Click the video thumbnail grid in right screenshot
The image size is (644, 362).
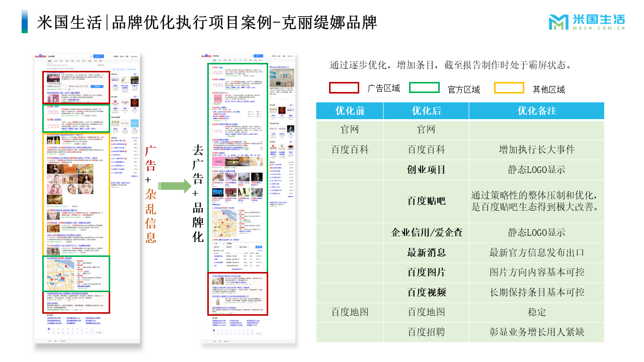[x=237, y=184]
